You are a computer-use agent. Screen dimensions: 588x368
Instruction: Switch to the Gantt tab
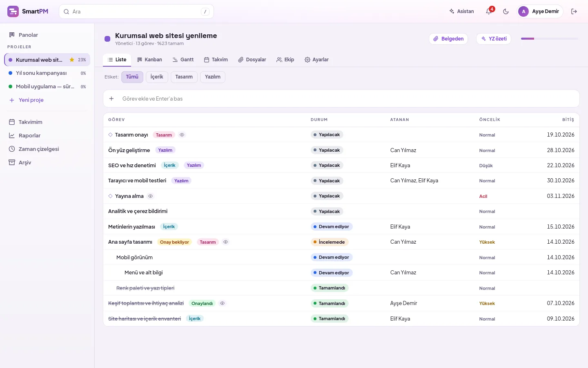[183, 60]
